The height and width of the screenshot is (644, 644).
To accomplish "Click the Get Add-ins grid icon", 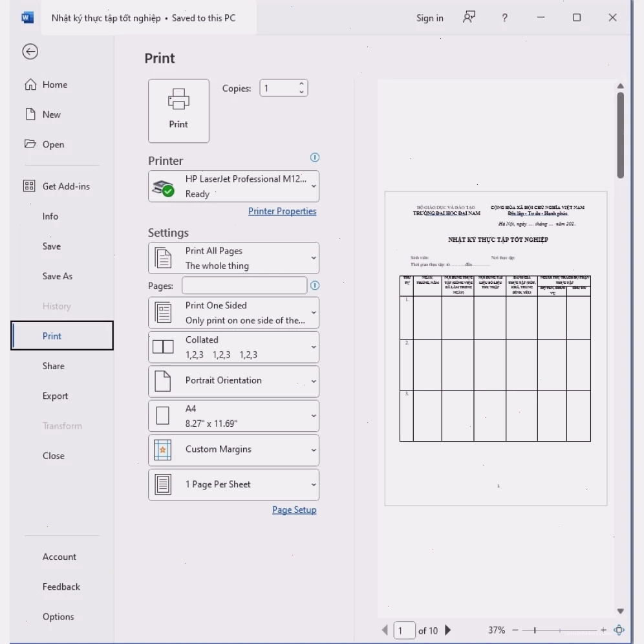I will click(x=29, y=186).
